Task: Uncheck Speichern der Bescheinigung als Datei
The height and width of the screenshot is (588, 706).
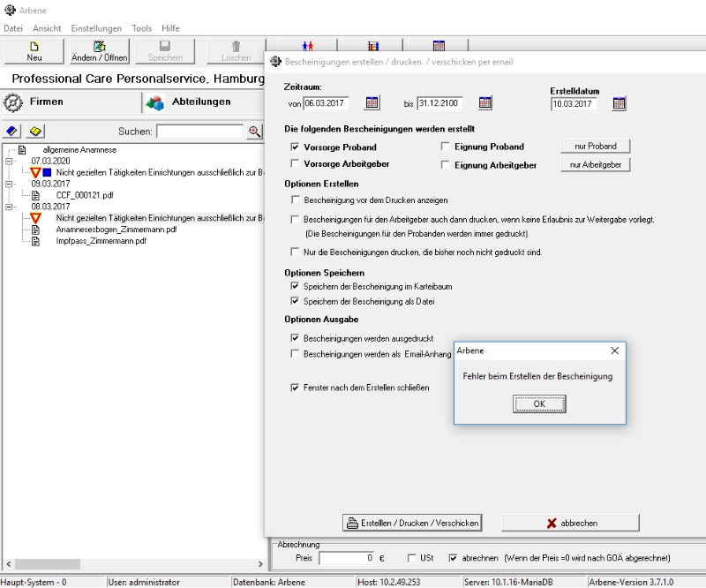Action: [x=296, y=301]
